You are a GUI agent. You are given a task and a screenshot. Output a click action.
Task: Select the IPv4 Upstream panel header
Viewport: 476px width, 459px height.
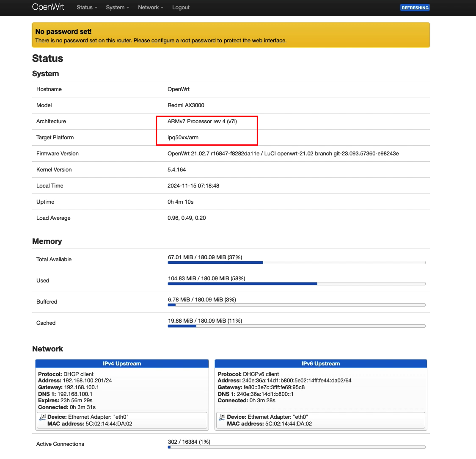122,364
